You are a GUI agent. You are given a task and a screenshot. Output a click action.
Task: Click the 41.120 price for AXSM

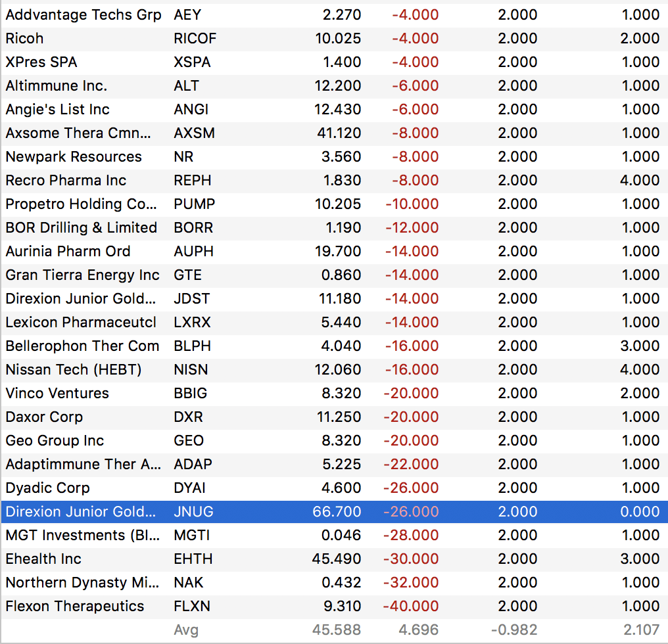pos(339,133)
